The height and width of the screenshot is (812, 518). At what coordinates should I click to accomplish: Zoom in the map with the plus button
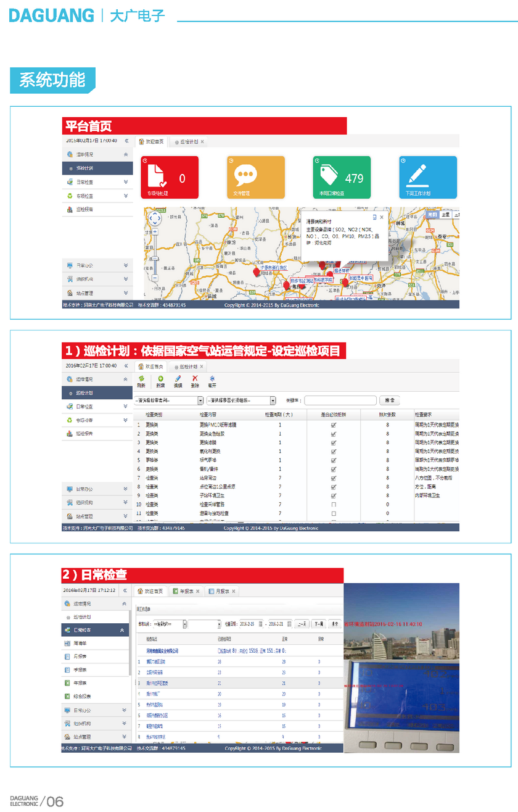(155, 231)
